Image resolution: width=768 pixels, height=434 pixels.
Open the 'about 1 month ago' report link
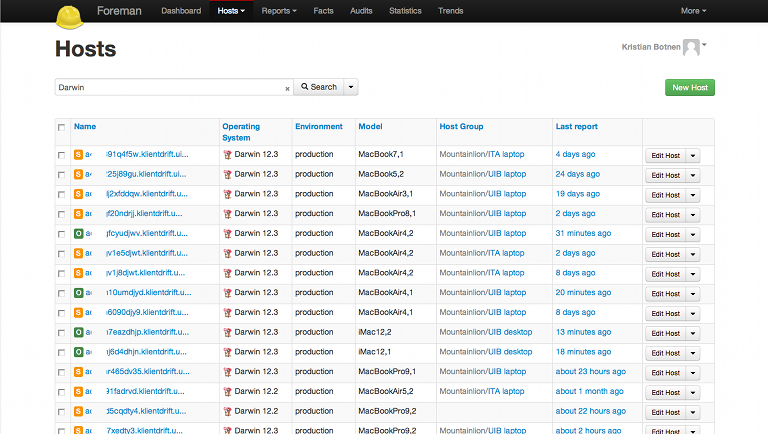(x=589, y=391)
